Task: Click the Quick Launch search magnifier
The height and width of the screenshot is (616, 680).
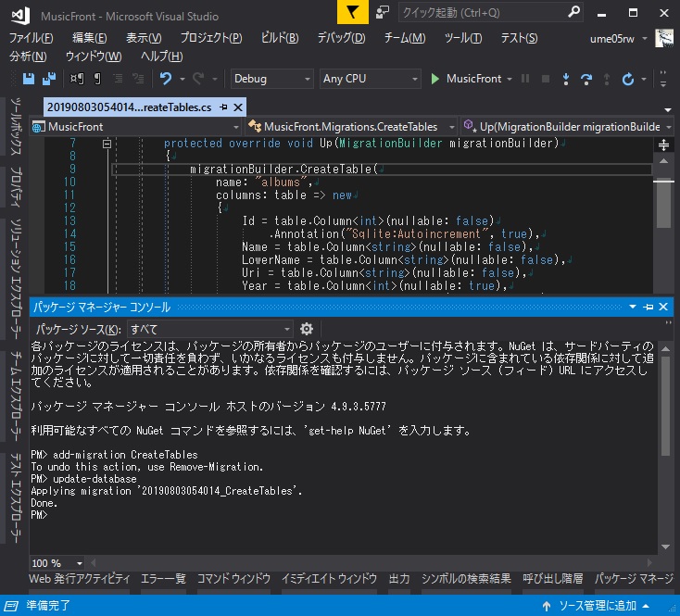Action: pyautogui.click(x=573, y=12)
